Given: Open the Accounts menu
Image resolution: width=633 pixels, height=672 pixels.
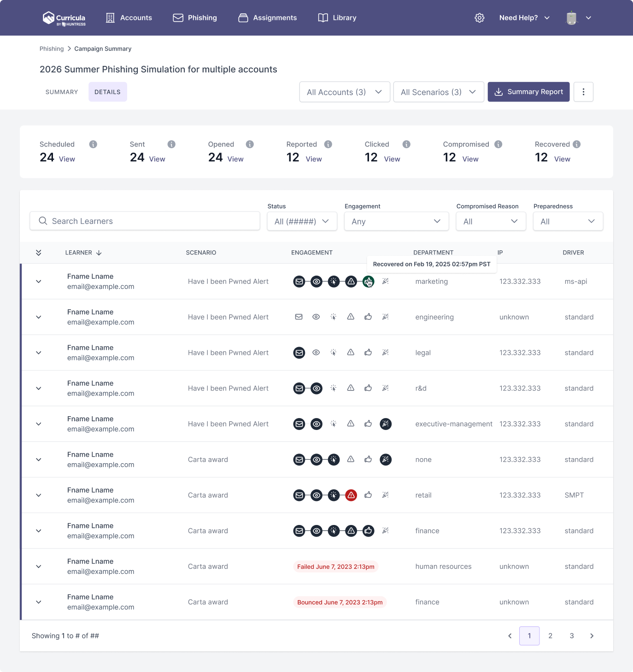Looking at the screenshot, I should pos(129,18).
